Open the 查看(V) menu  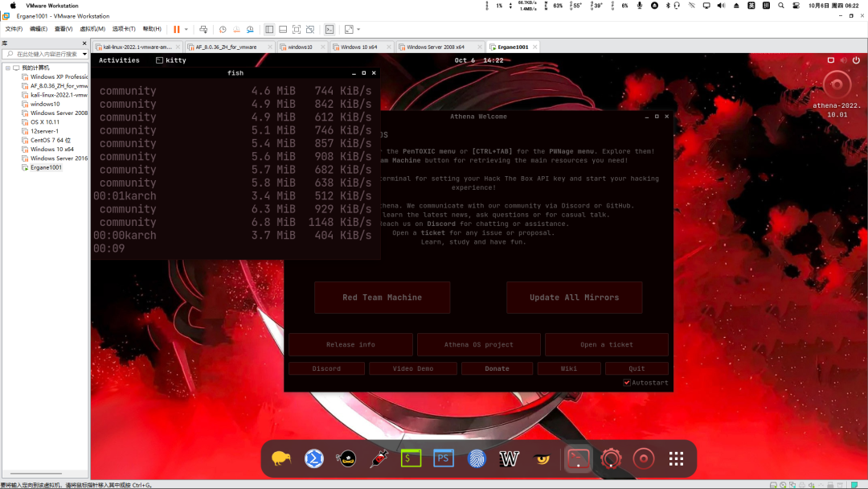click(x=63, y=29)
